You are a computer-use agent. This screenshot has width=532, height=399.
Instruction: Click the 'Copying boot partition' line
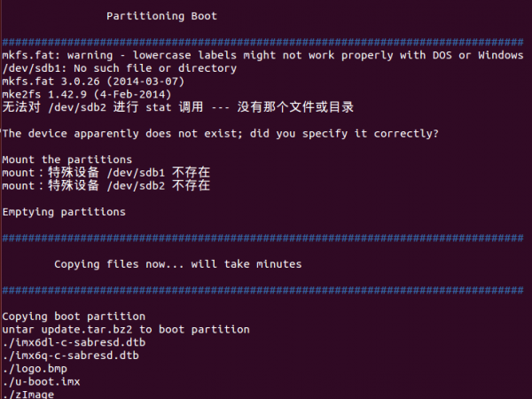[74, 317]
